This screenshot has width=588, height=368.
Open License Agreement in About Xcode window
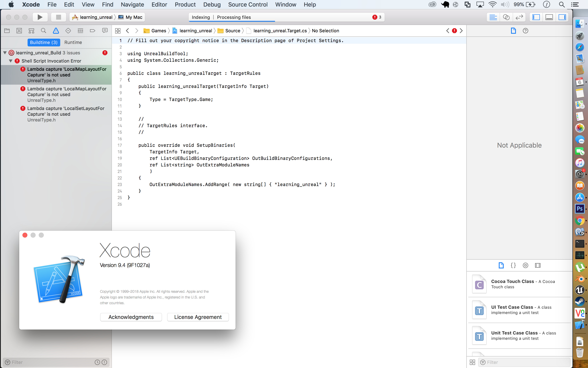pos(198,317)
